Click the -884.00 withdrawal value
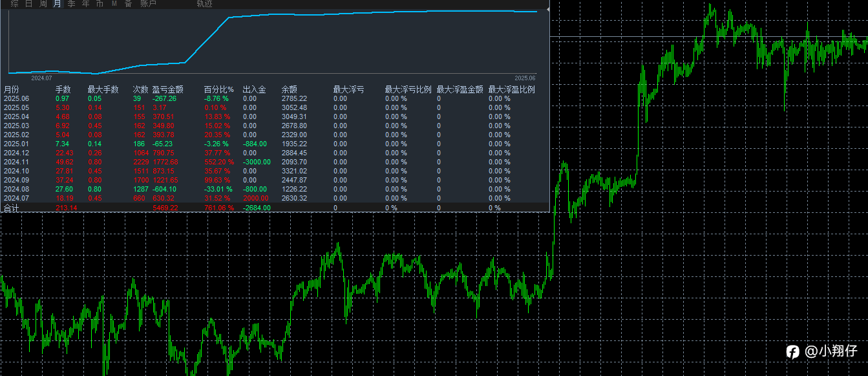This screenshot has height=376, width=868. point(255,144)
